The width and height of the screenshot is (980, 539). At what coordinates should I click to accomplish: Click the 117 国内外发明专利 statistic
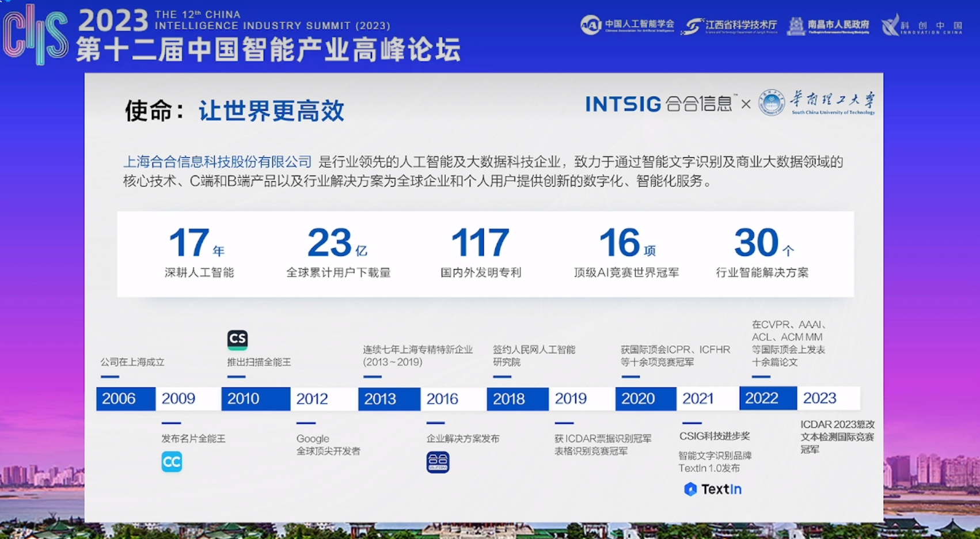pos(481,252)
